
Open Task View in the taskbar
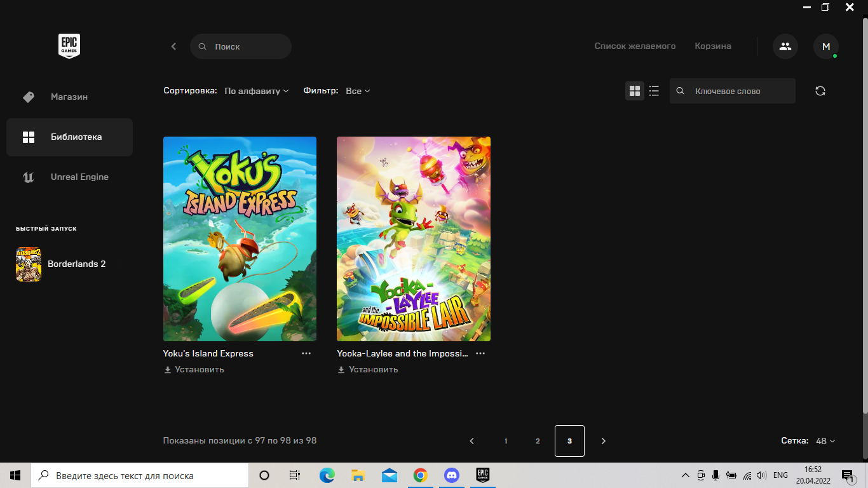294,475
